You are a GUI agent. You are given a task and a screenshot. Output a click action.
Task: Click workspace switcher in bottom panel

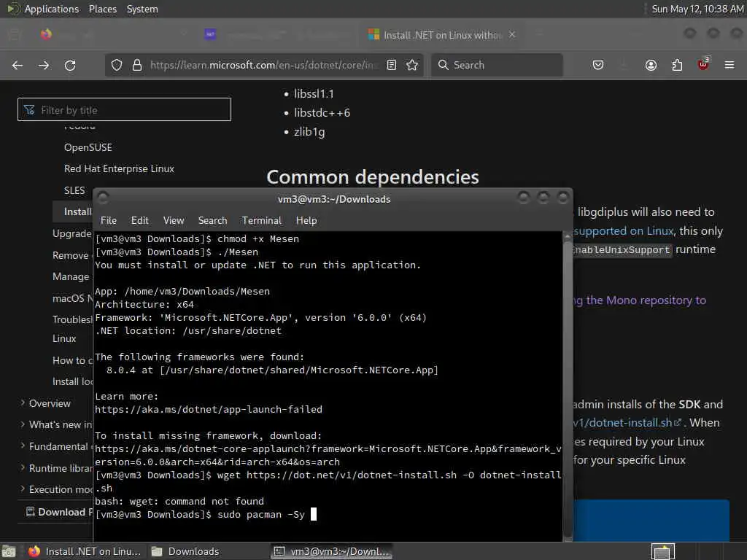(663, 551)
